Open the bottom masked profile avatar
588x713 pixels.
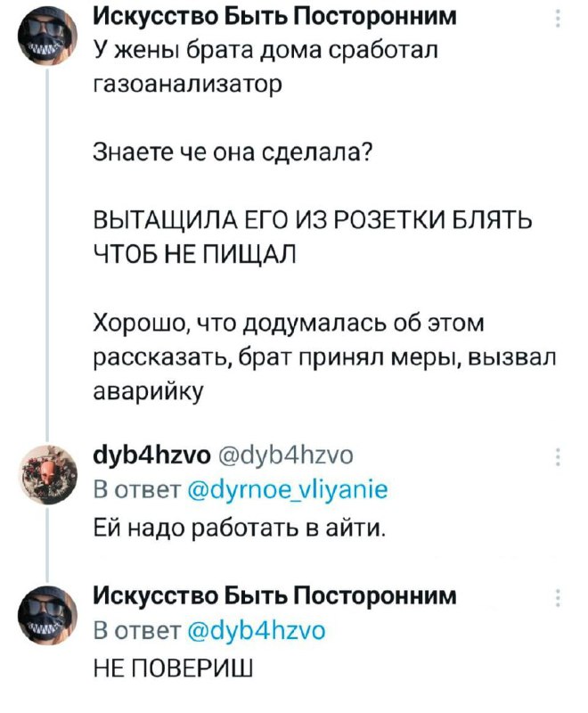(48, 616)
